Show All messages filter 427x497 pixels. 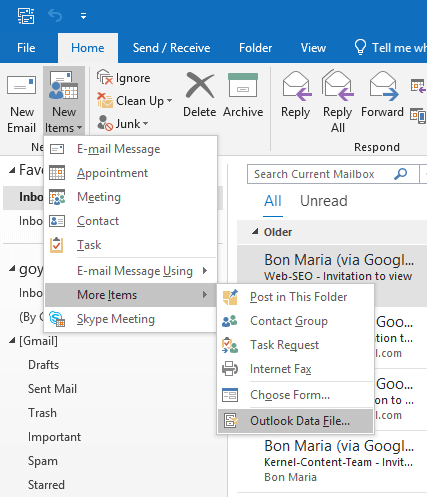[x=273, y=201]
